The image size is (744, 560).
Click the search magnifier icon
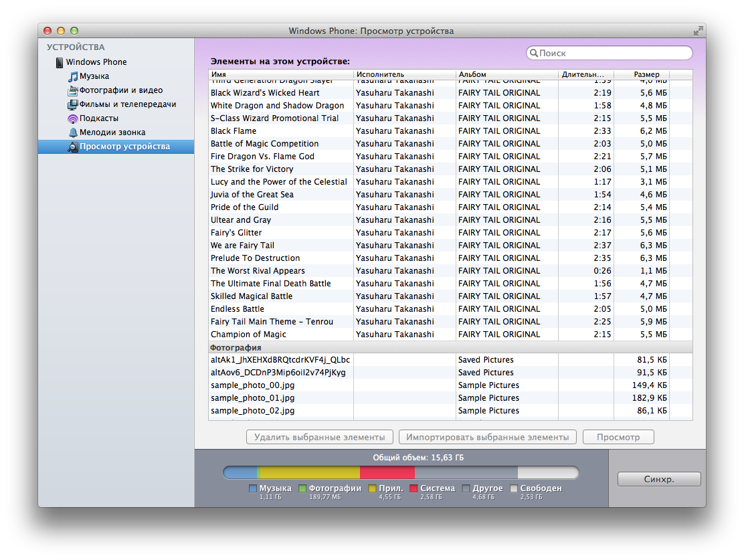[x=534, y=53]
